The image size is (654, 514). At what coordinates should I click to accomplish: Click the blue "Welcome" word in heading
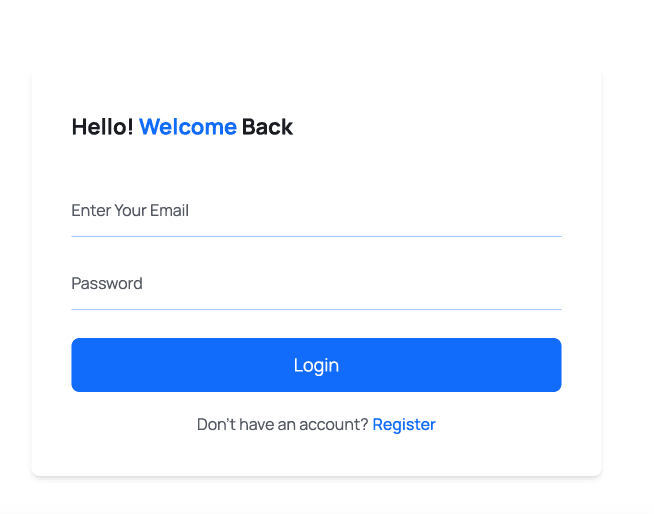188,127
